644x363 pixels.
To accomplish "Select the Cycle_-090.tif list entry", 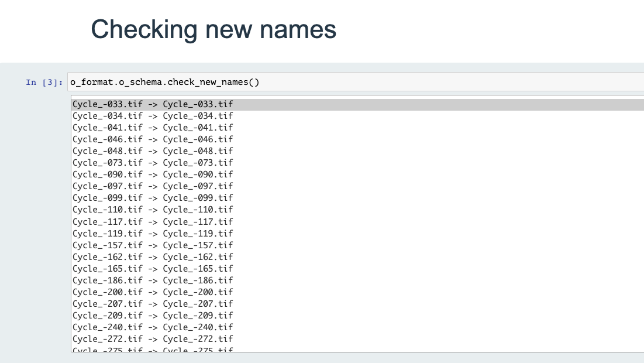I will [x=153, y=174].
